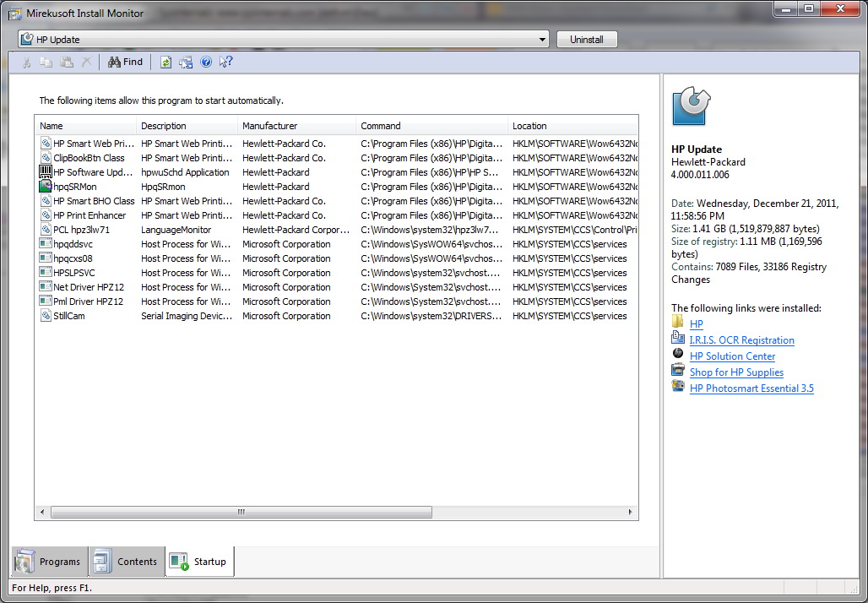
Task: Click the horizontal scrollbar right arrow
Action: pyautogui.click(x=630, y=512)
